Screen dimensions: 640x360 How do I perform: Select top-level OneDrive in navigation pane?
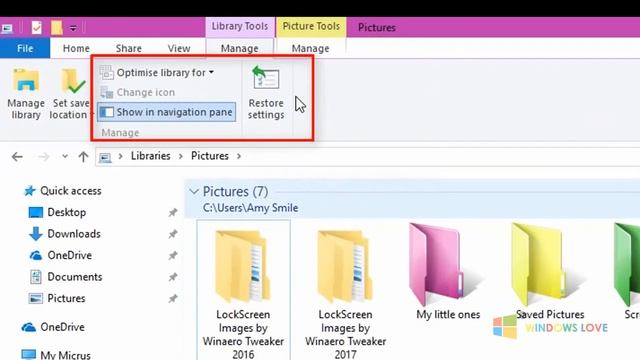pos(62,327)
